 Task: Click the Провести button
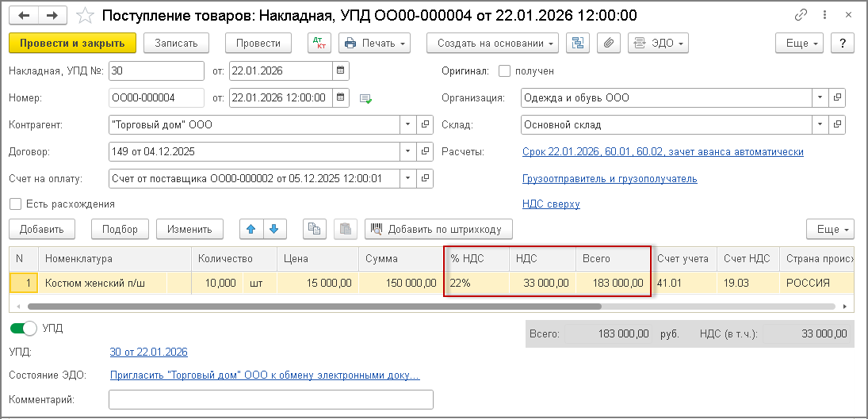pos(258,43)
